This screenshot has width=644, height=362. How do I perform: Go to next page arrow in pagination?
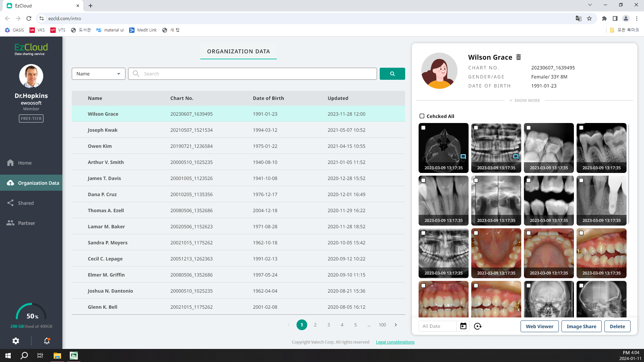coord(396,325)
